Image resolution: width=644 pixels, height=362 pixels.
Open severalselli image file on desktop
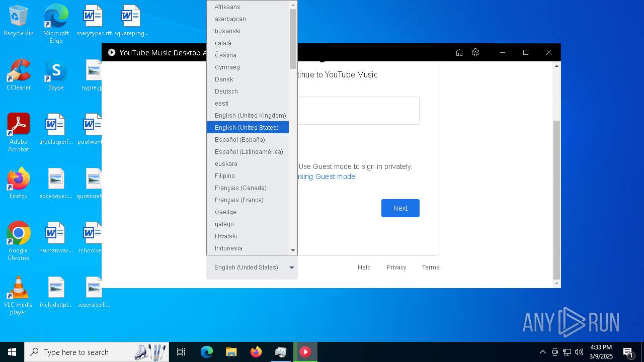point(94,293)
